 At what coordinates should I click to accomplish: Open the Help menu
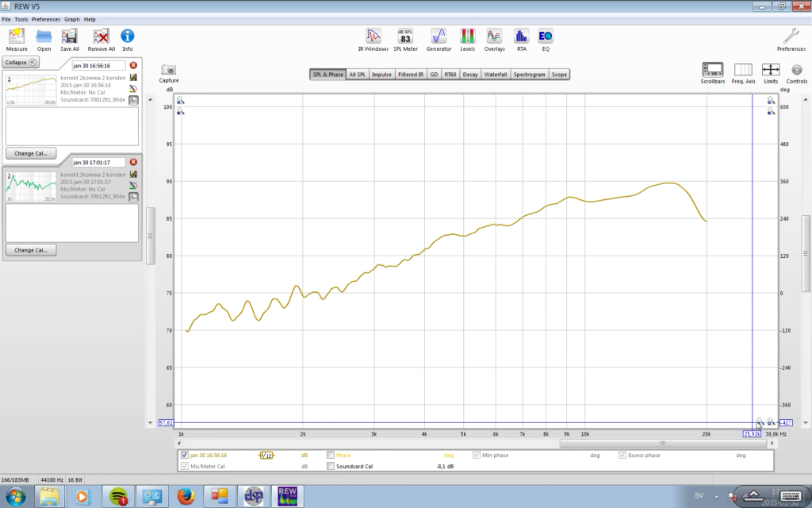[x=90, y=19]
